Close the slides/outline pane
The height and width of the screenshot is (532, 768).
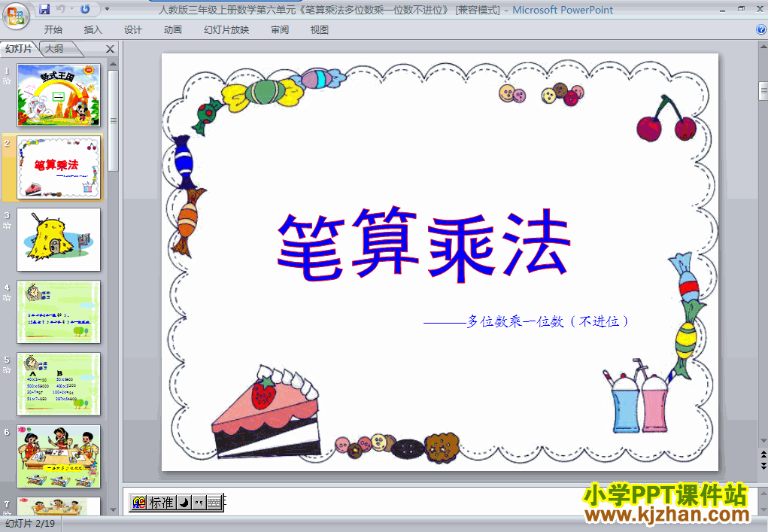[x=111, y=49]
